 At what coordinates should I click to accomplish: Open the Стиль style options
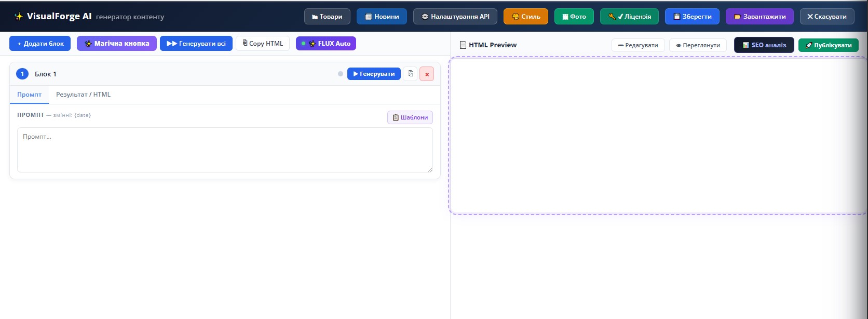pyautogui.click(x=526, y=17)
